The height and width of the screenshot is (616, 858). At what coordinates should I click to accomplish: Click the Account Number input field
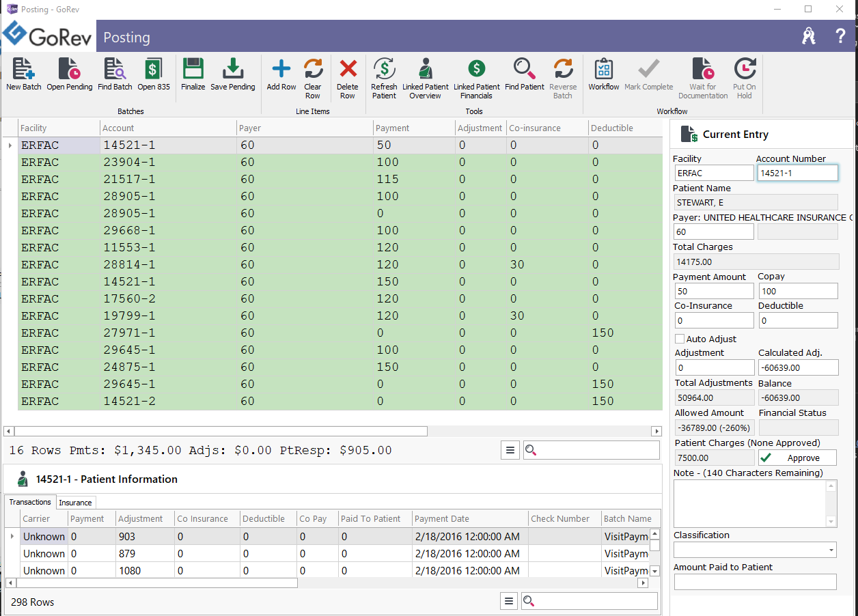[x=797, y=173]
